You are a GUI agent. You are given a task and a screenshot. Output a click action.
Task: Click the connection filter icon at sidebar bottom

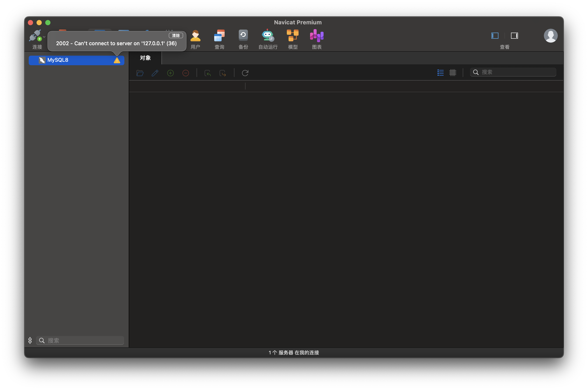pyautogui.click(x=30, y=340)
